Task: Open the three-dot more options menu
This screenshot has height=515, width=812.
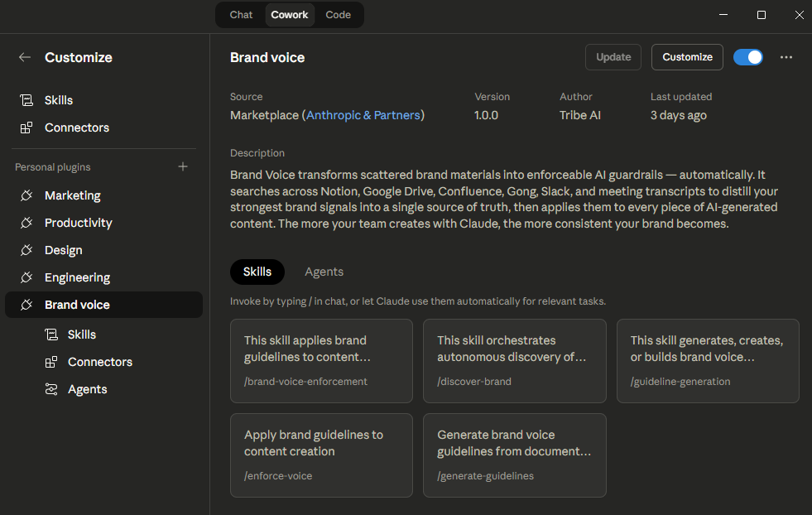Action: 786,57
